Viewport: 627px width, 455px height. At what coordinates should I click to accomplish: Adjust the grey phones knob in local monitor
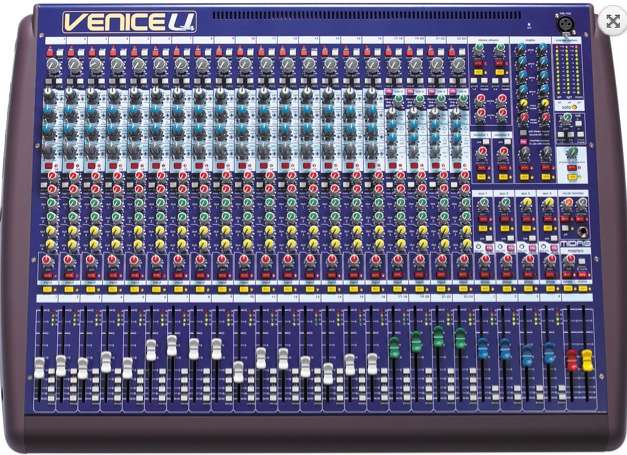(581, 204)
